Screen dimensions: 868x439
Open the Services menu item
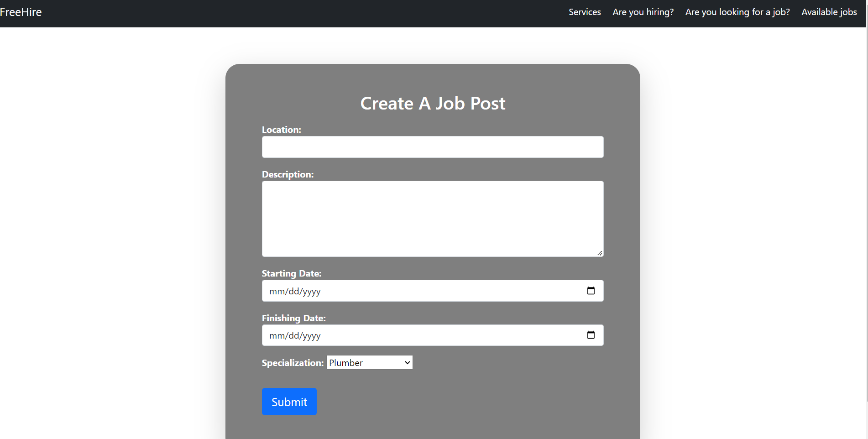585,12
